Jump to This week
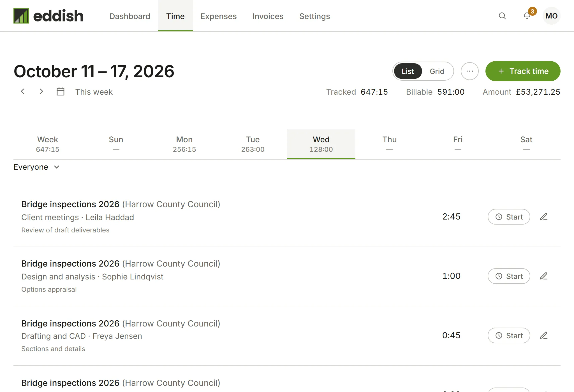 point(94,92)
